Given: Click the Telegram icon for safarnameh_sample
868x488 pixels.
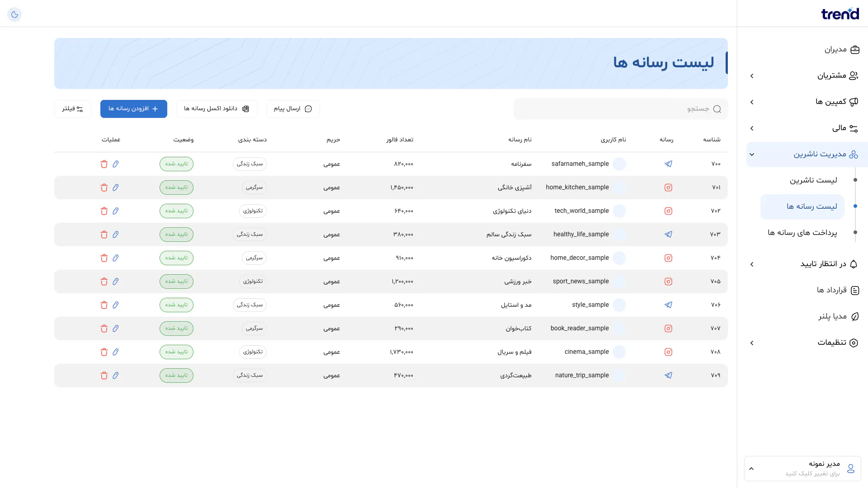Looking at the screenshot, I should click(x=668, y=164).
